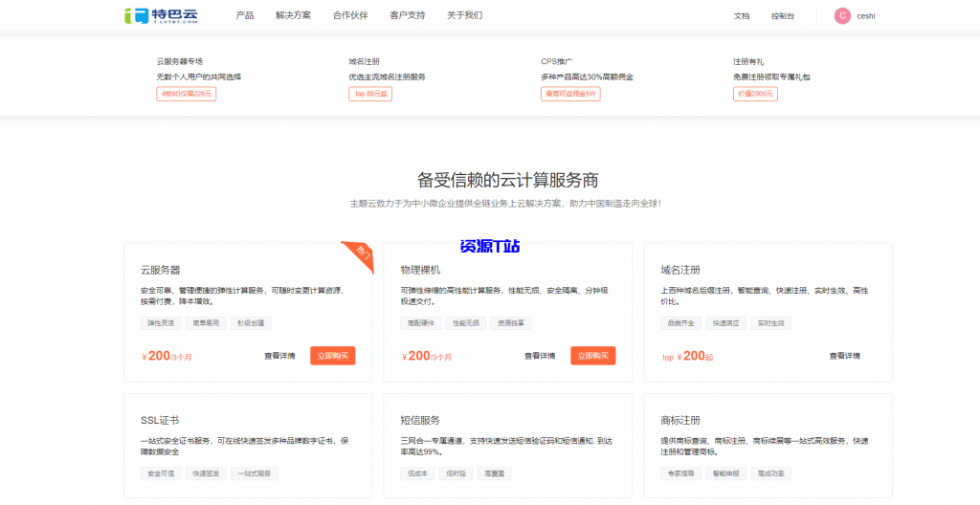Open the 商标注册 card title
The width and height of the screenshot is (980, 505).
680,420
